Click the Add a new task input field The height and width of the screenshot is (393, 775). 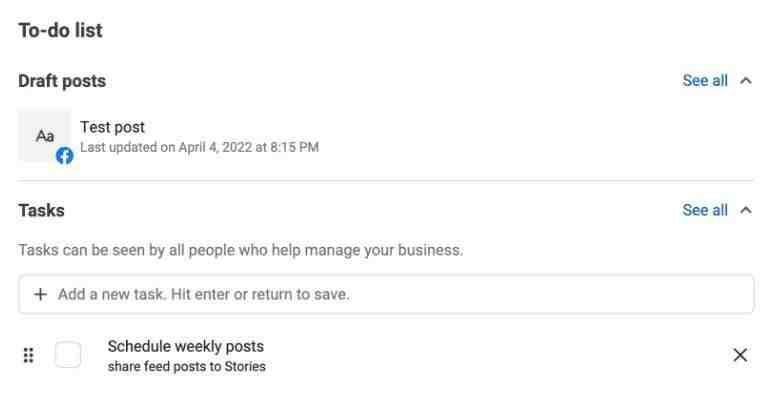[x=386, y=294]
